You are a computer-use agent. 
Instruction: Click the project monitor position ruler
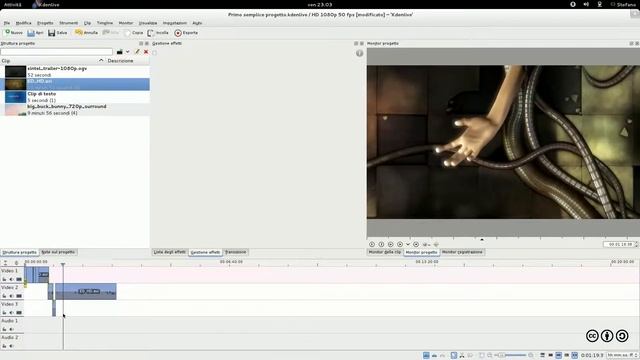point(503,238)
